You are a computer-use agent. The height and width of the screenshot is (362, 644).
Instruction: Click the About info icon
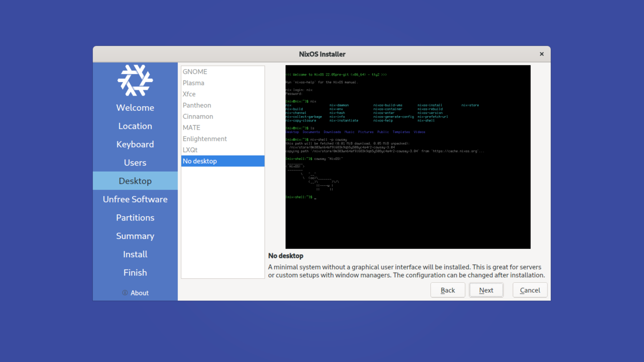pos(125,293)
